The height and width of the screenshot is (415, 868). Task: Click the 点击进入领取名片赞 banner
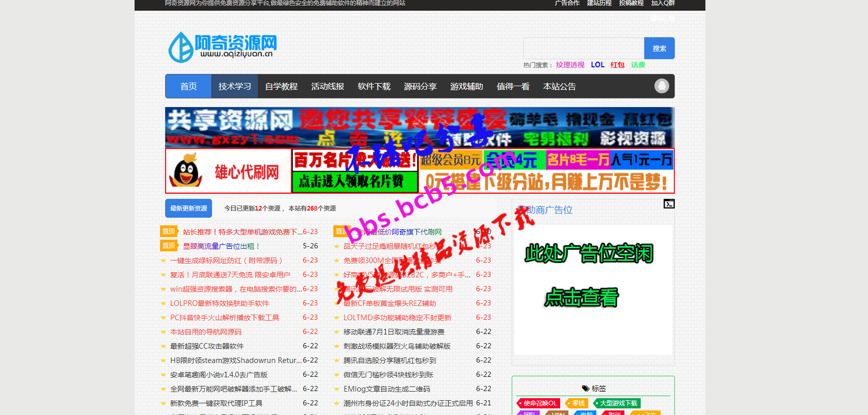pos(355,181)
